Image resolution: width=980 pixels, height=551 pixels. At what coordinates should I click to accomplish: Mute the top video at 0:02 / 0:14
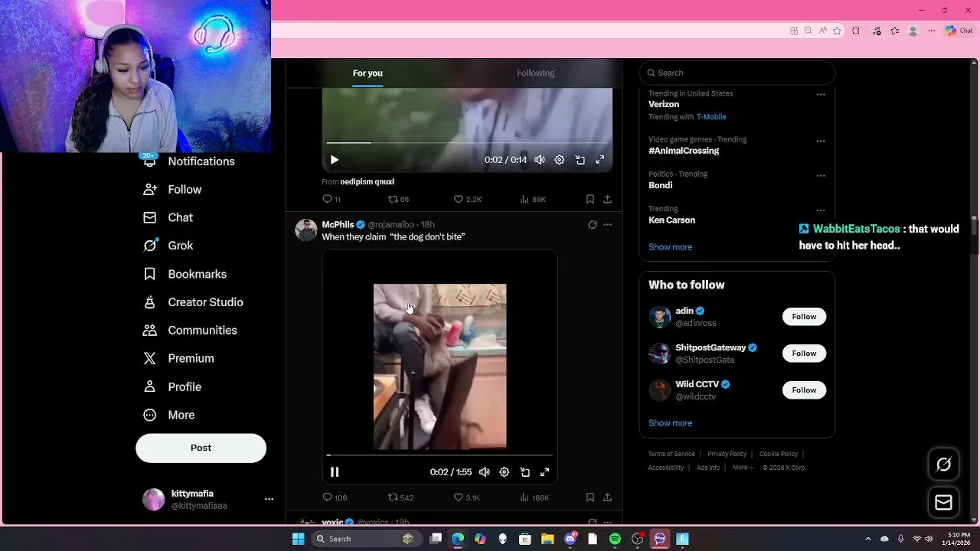tap(540, 160)
